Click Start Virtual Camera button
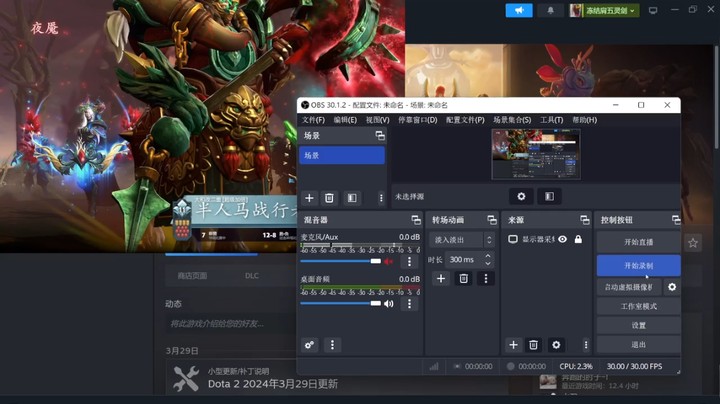The height and width of the screenshot is (404, 720). pyautogui.click(x=629, y=287)
